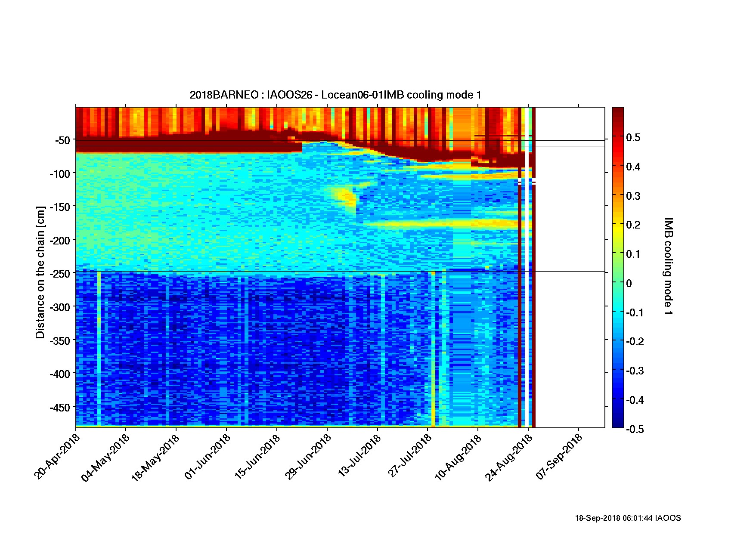
Task: Click the 20-Apr-2018 x-axis date label
Action: (58, 456)
